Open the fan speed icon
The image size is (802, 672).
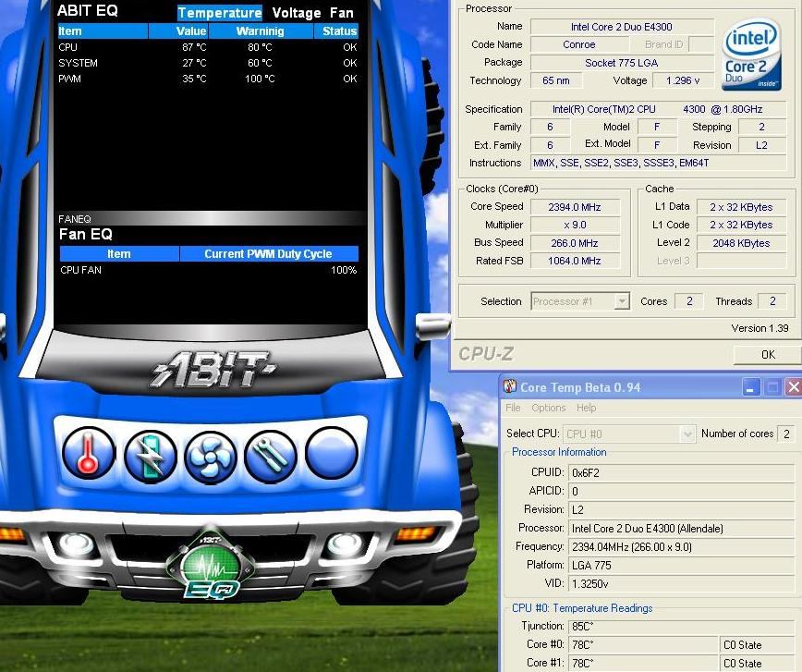point(211,458)
